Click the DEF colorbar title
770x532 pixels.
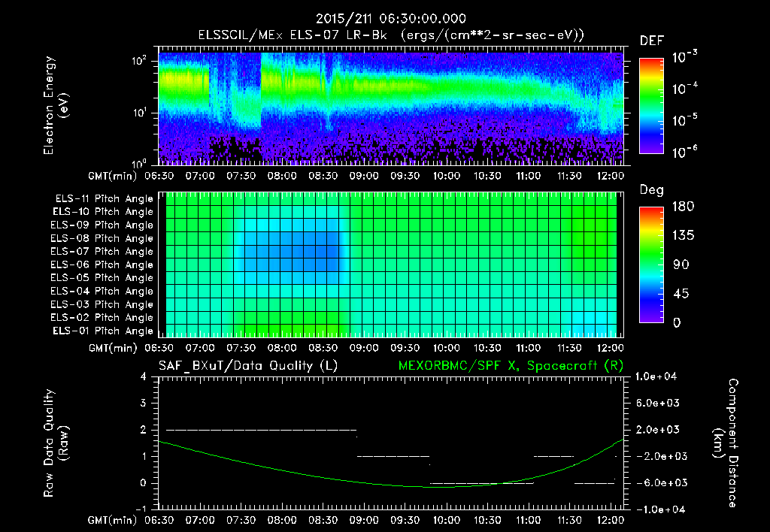coord(652,41)
